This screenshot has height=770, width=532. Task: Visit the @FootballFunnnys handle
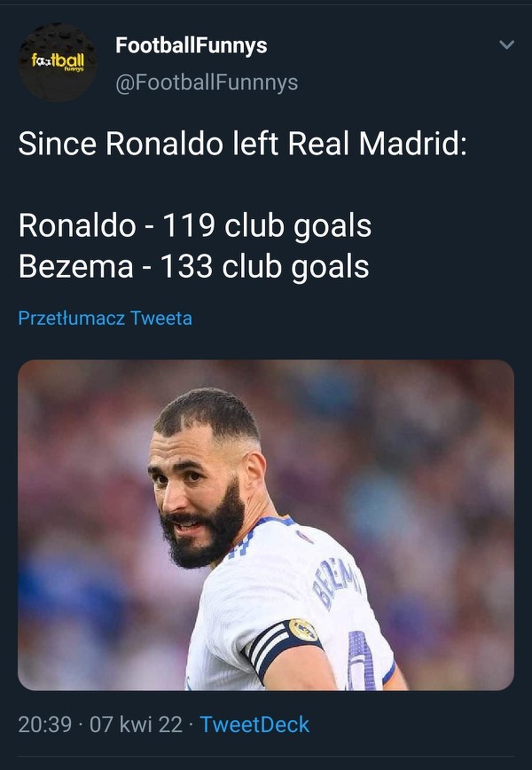(x=207, y=82)
